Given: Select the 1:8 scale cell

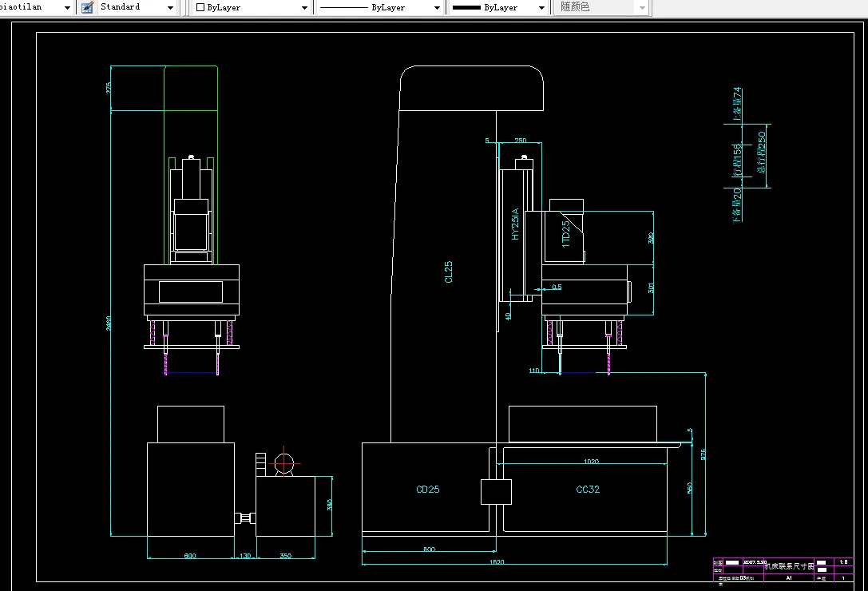Looking at the screenshot, I should point(843,561).
